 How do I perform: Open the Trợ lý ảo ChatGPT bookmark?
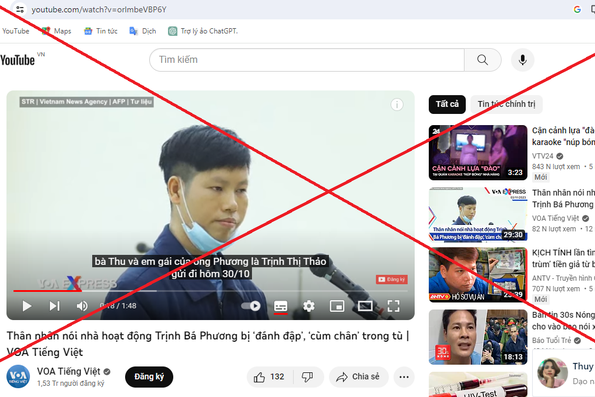point(203,31)
